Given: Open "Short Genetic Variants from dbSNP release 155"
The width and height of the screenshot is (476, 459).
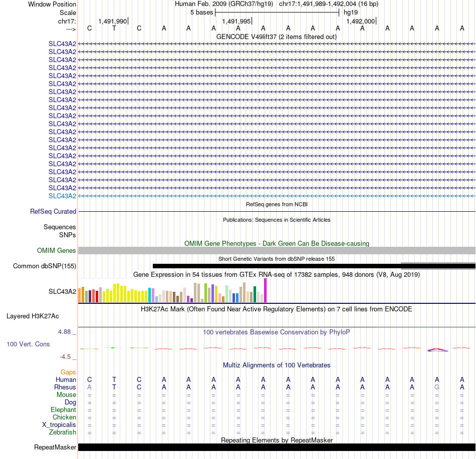Looking at the screenshot, I should click(x=277, y=259).
